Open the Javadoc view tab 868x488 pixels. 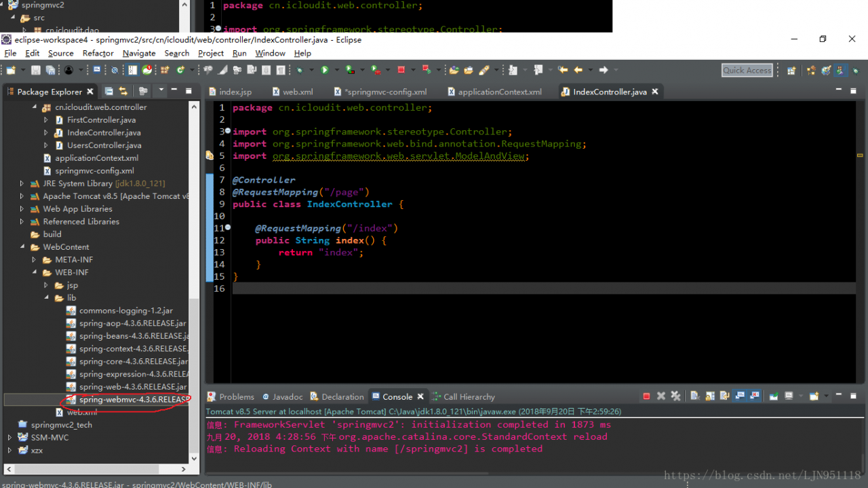281,397
